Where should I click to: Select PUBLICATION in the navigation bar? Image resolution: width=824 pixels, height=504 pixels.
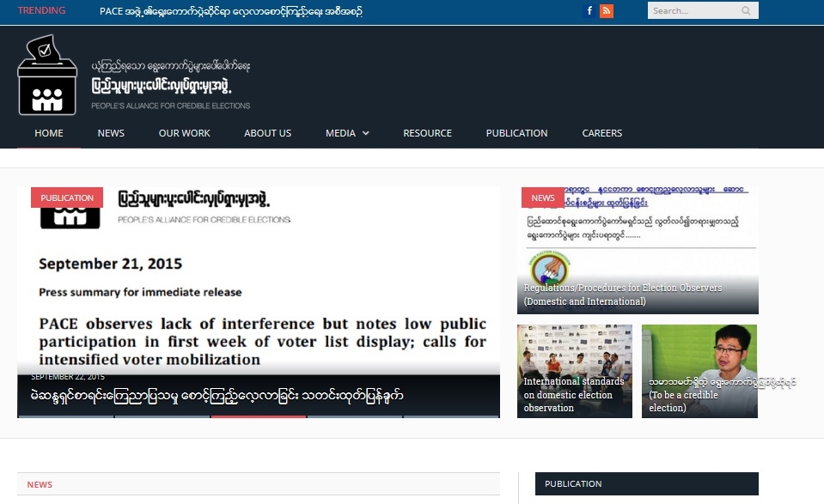point(516,133)
